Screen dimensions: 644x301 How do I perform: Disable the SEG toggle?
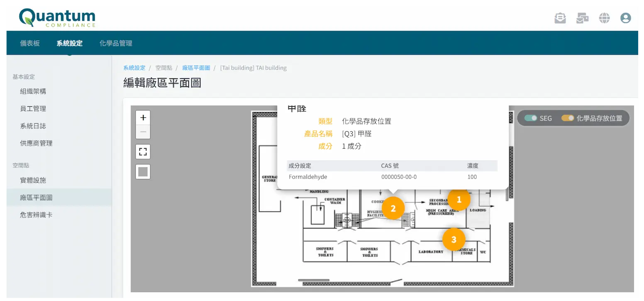point(531,118)
